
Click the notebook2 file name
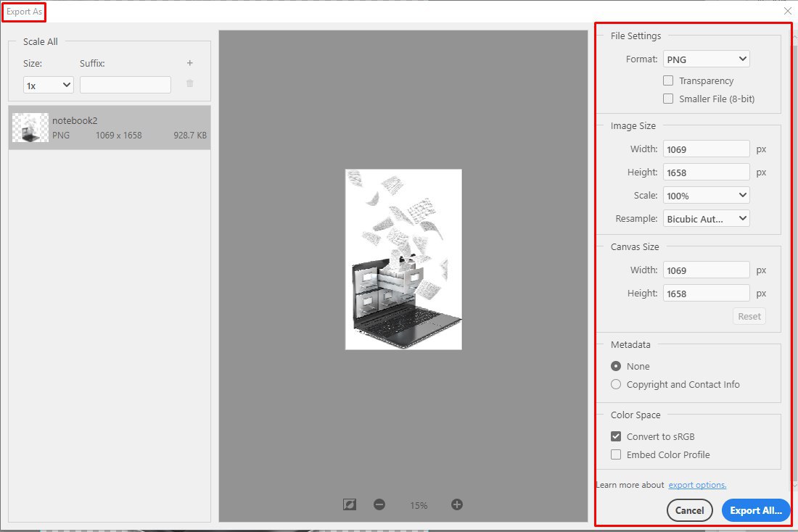[75, 120]
